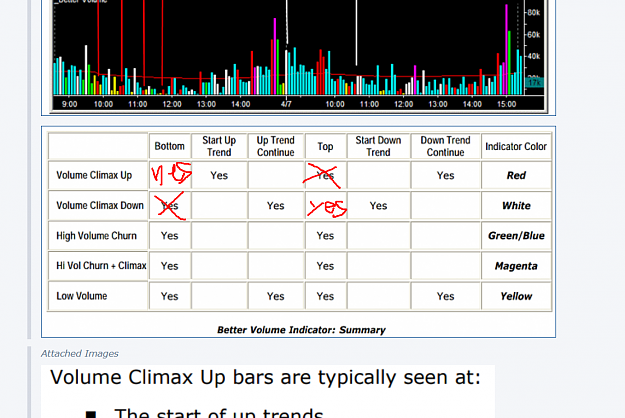Open the Better Volume chart image
625x418 pixels.
(299, 57)
